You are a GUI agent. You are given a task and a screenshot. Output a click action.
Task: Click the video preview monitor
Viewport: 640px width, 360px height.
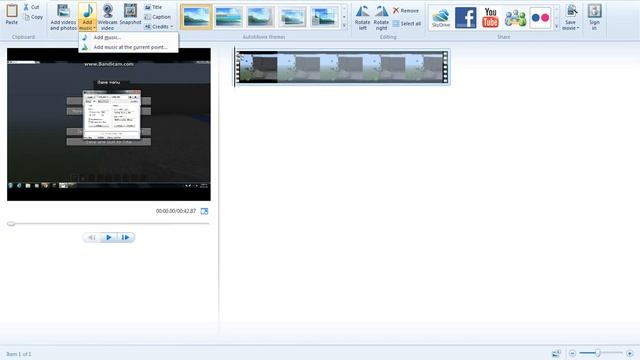(109, 124)
